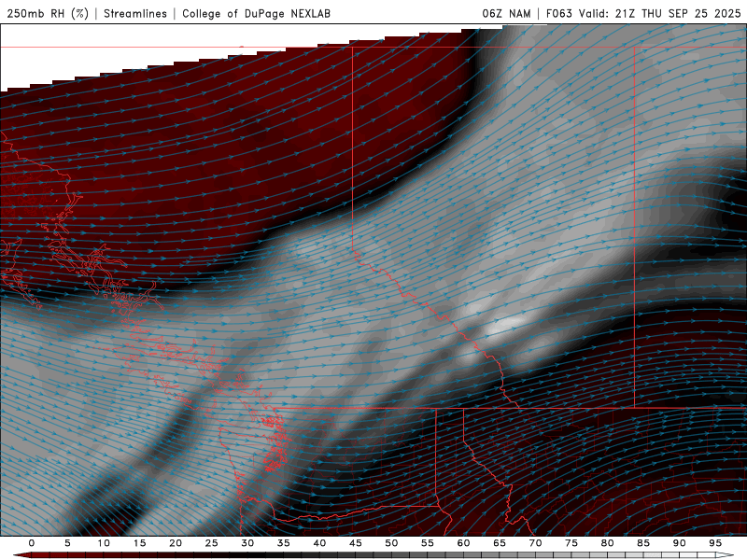The height and width of the screenshot is (560, 747).
Task: Click the '15' colorbar scale label
Action: pyautogui.click(x=139, y=543)
